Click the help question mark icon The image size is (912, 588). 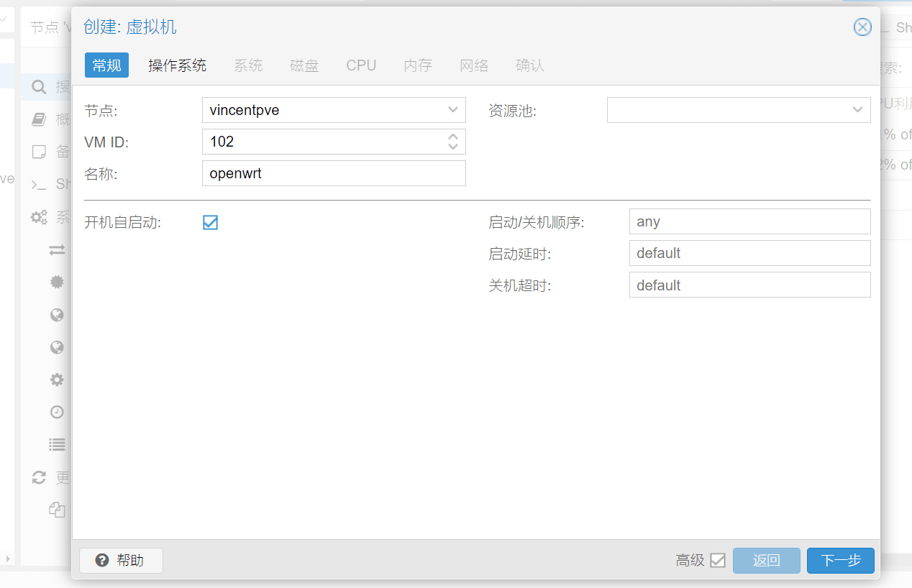102,561
